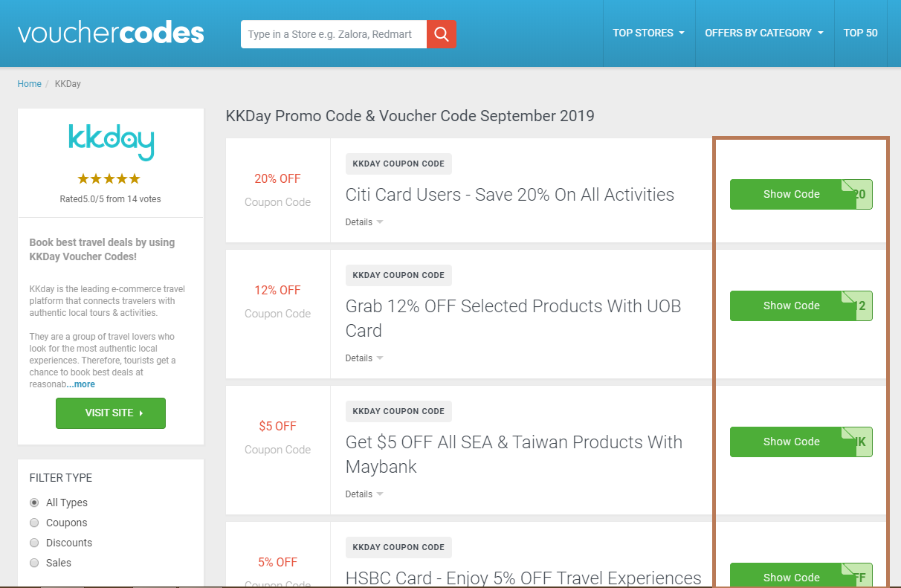Show Code for Citi Card 20% offer

point(801,194)
